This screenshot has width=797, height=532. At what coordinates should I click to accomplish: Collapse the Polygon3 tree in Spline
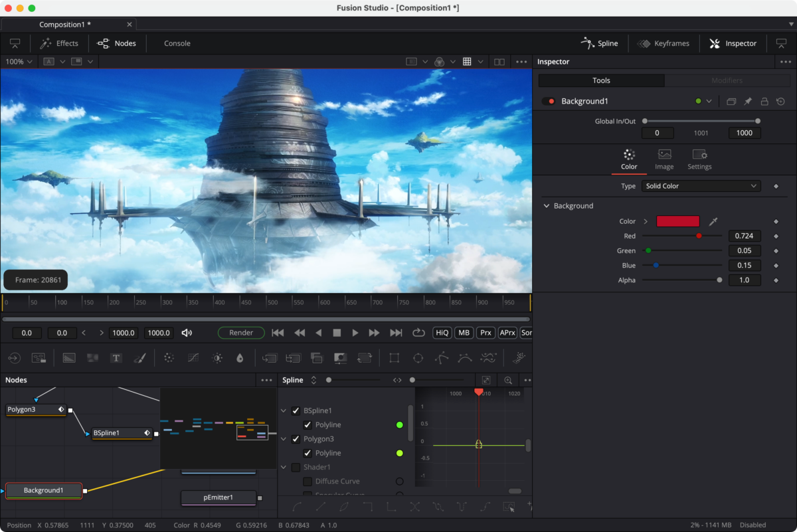click(x=284, y=439)
